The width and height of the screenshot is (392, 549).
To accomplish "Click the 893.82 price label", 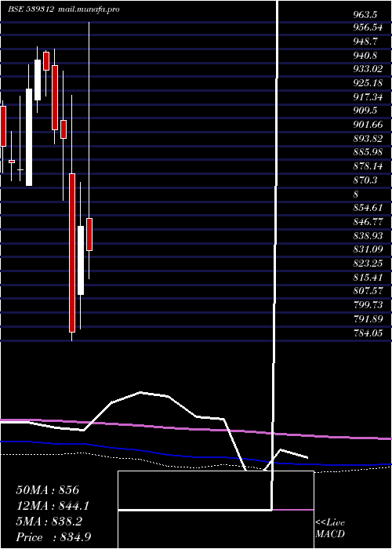I will pos(368,139).
